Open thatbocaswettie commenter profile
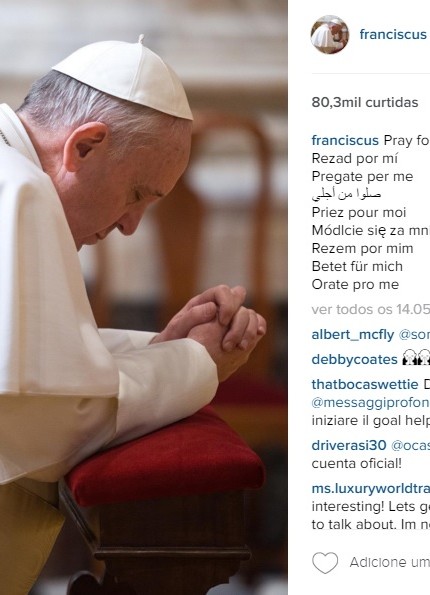Viewport: 430px width, 595px height. (x=365, y=384)
